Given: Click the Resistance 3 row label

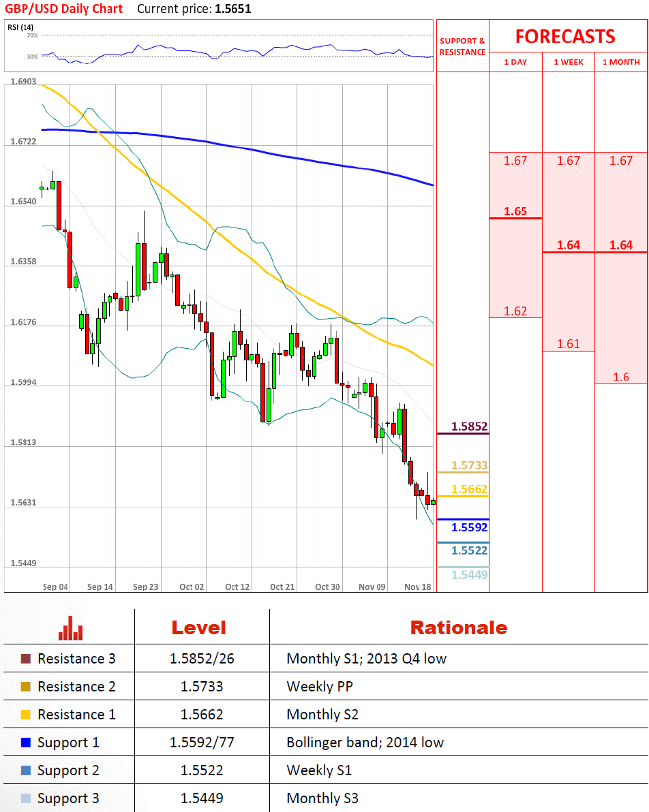Looking at the screenshot, I should (77, 659).
